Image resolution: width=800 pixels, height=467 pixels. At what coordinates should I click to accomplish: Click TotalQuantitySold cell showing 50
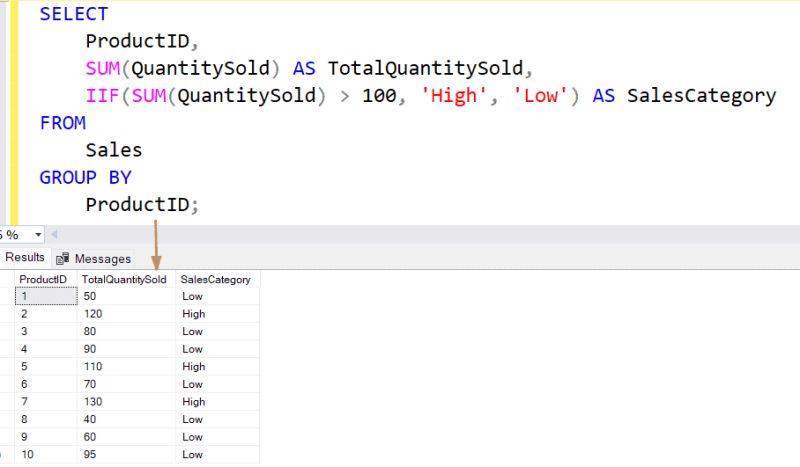click(126, 296)
